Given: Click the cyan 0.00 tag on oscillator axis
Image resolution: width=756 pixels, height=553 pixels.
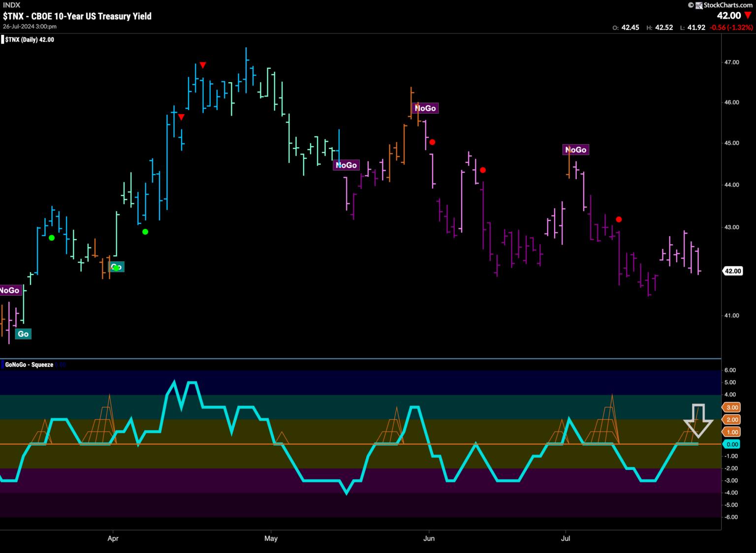Looking at the screenshot, I should pyautogui.click(x=732, y=444).
